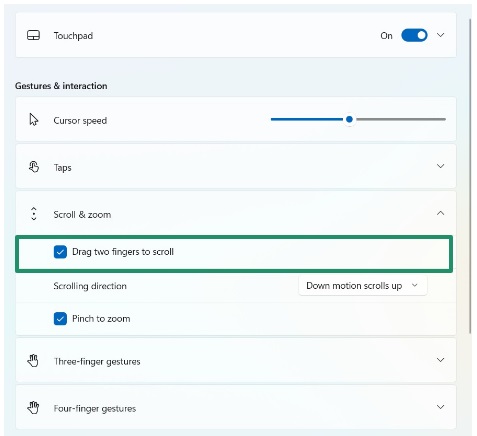Click the Cursor speed pointer icon
Screen dimensions: 477x436
pyautogui.click(x=34, y=119)
